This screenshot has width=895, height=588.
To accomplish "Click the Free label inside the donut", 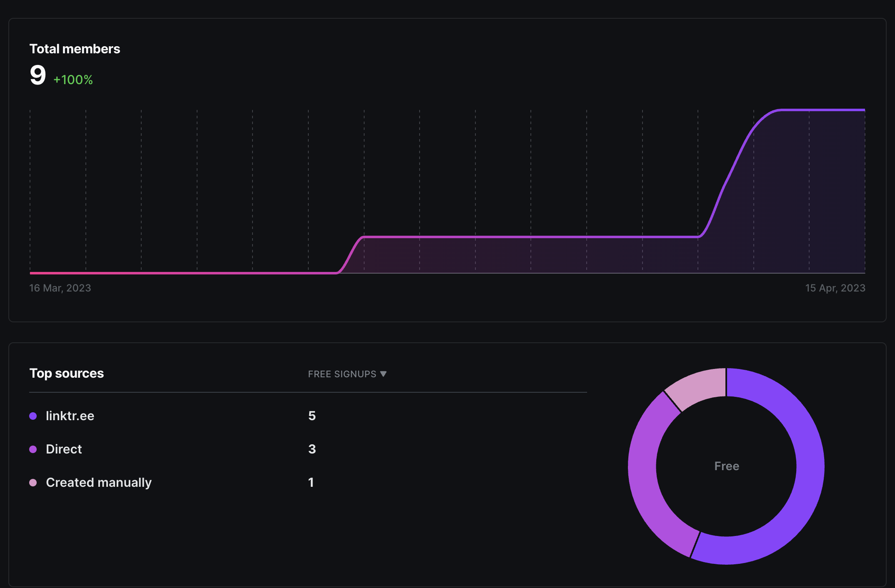I will 727,466.
